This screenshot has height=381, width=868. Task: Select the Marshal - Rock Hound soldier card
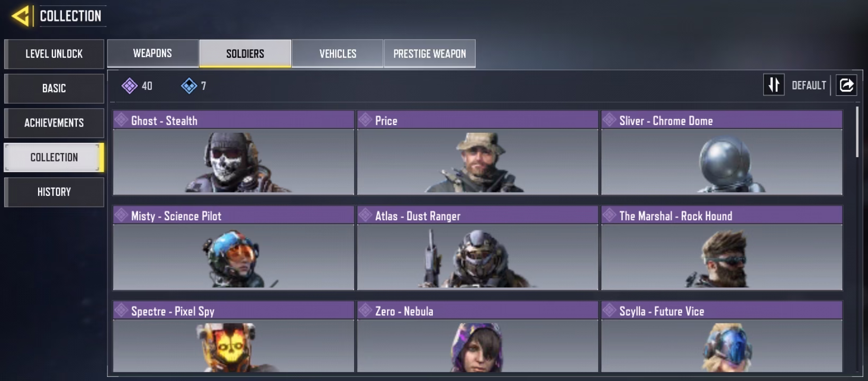coord(722,248)
